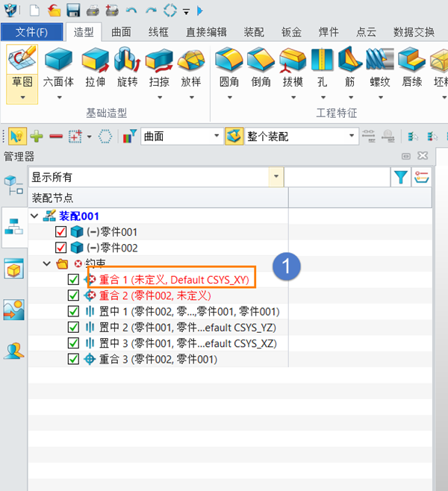This screenshot has height=491, width=448.
Task: Expand the 整个装配 scope dropdown
Action: pos(301,137)
